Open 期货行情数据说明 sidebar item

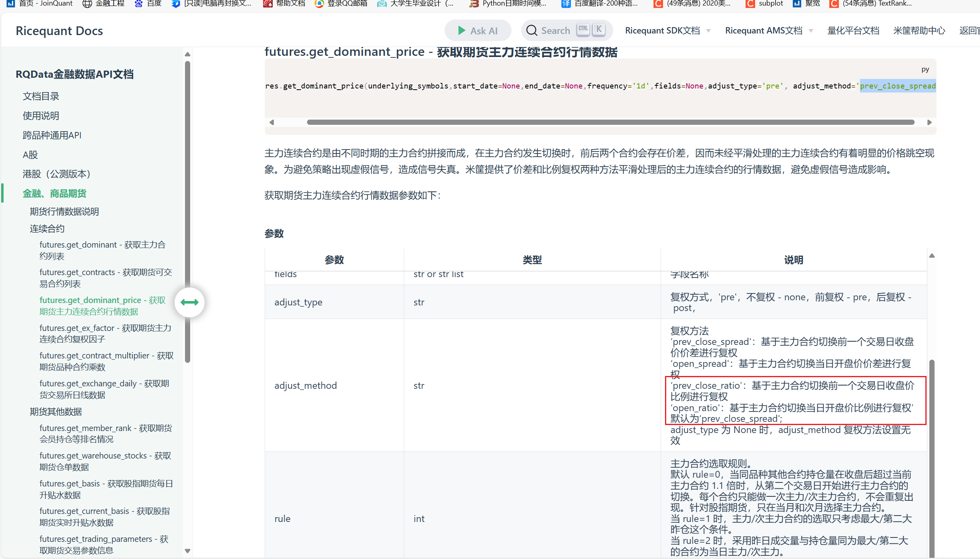(64, 211)
